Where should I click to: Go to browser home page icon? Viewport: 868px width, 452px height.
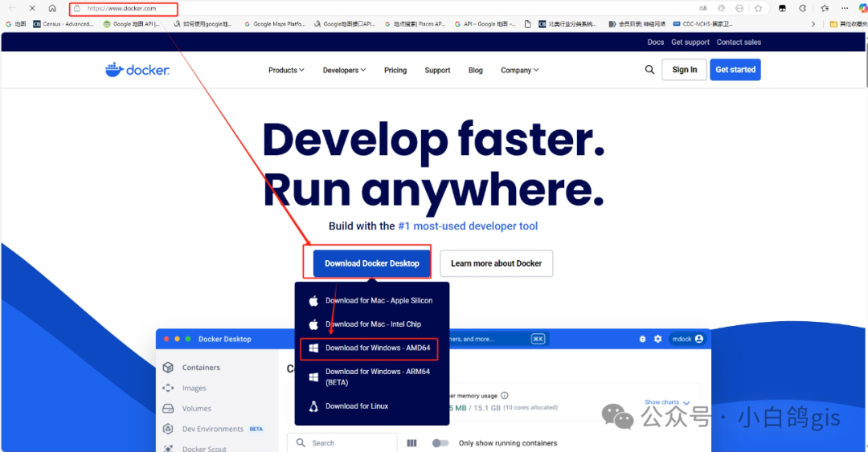coord(52,8)
